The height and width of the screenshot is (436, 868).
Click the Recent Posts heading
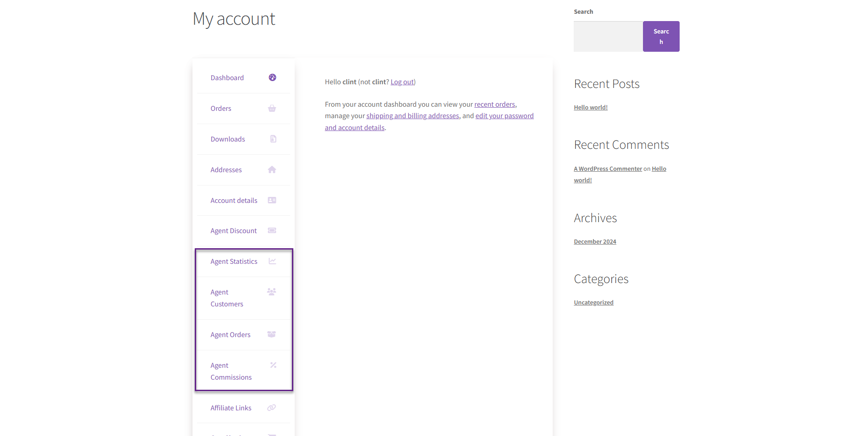(x=606, y=84)
